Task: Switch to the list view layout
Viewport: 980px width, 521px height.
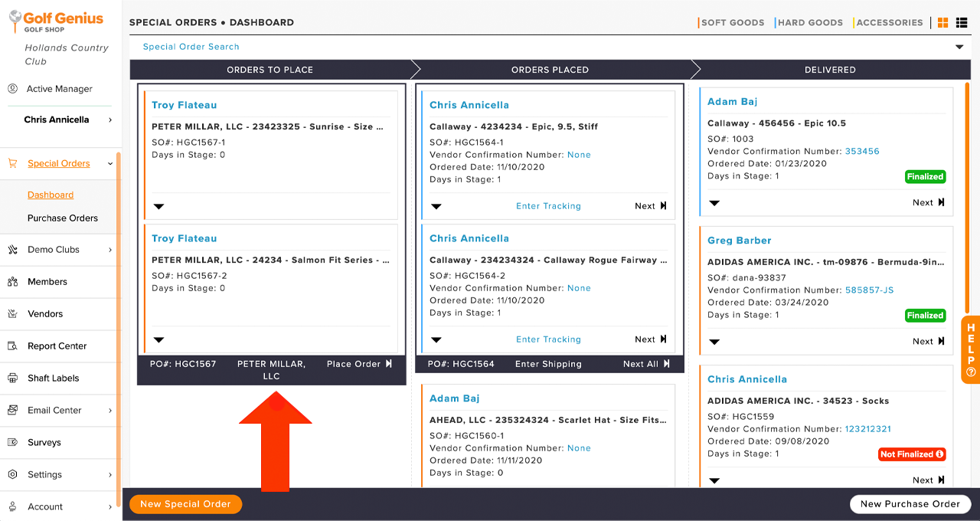Action: point(962,23)
